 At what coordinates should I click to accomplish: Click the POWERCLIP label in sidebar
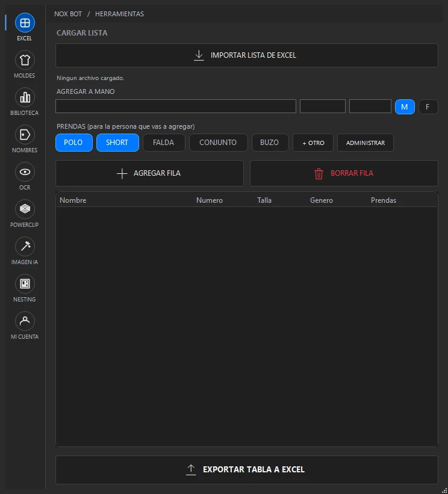pyautogui.click(x=24, y=225)
